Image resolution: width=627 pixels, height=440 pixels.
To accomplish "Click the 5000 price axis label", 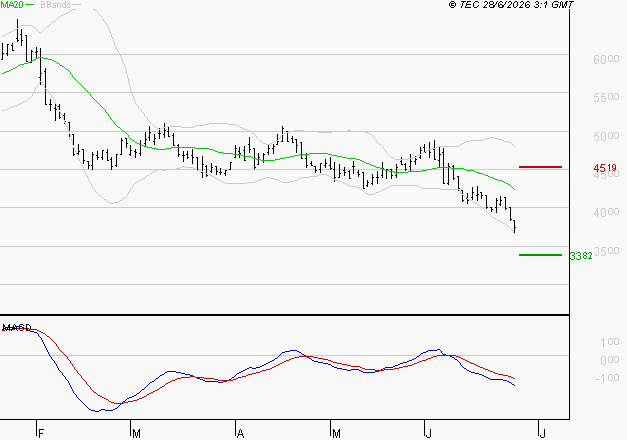I will pos(606,136).
